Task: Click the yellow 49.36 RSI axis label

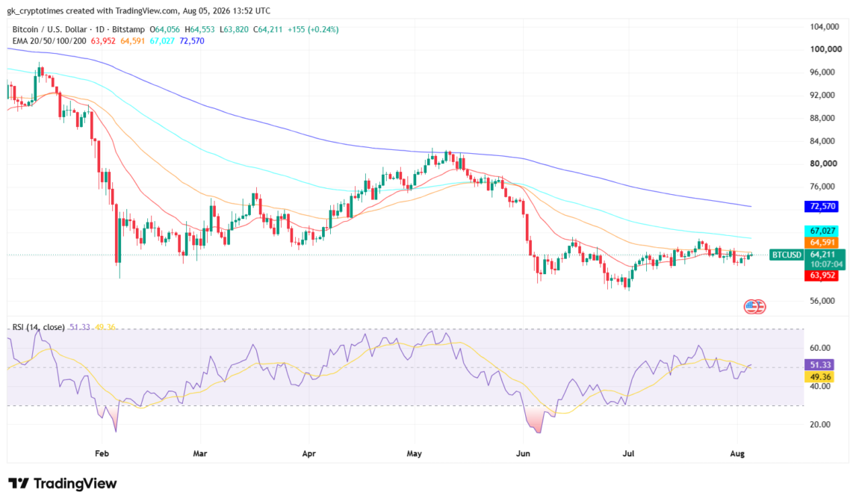Action: 819,377
